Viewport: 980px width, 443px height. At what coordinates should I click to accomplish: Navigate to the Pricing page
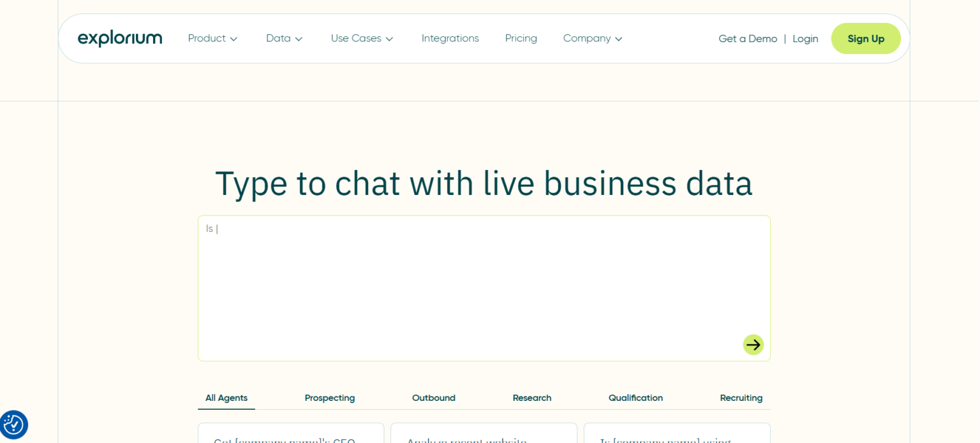click(521, 38)
